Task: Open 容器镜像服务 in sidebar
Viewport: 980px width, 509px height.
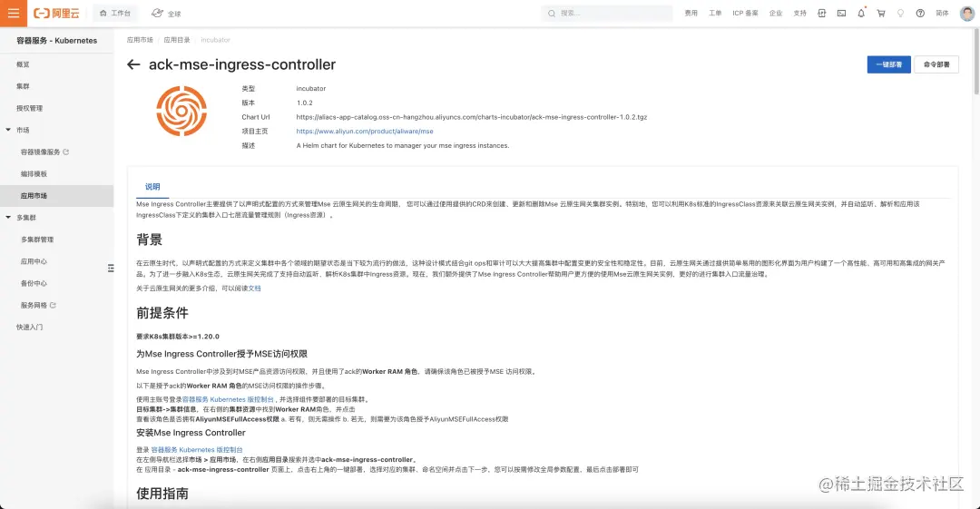Action: tap(40, 152)
